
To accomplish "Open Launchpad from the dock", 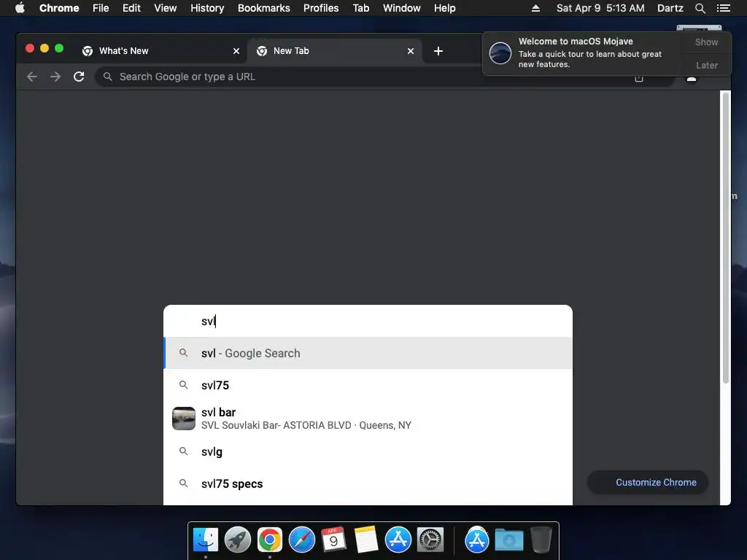I will [238, 540].
